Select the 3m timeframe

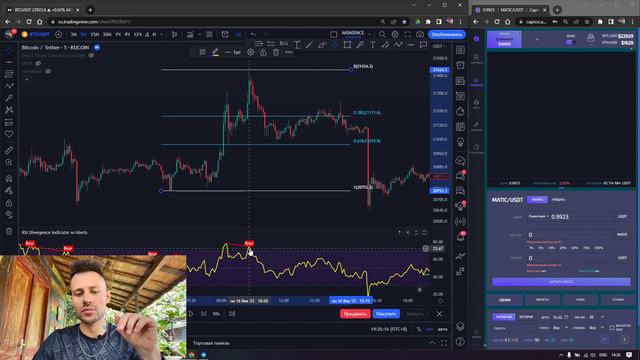74,35
